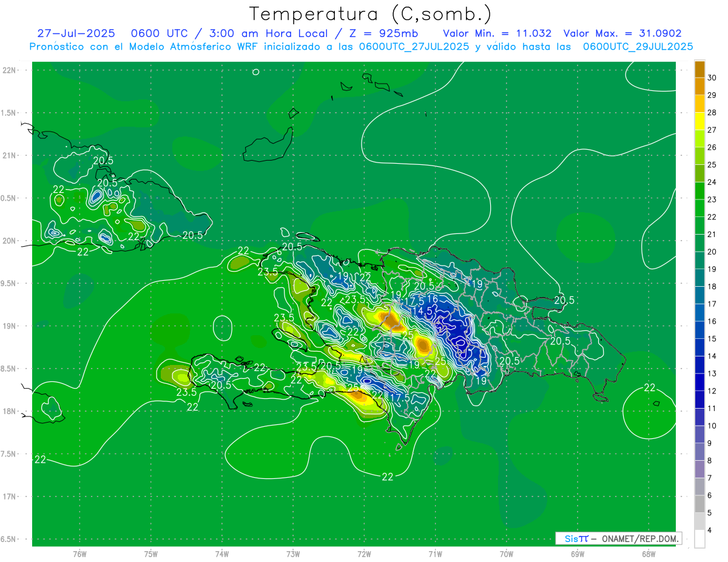Screen dimensions: 728x562
Task: Click the yellow legend swatch between 27 and 28
Action: tap(700, 121)
